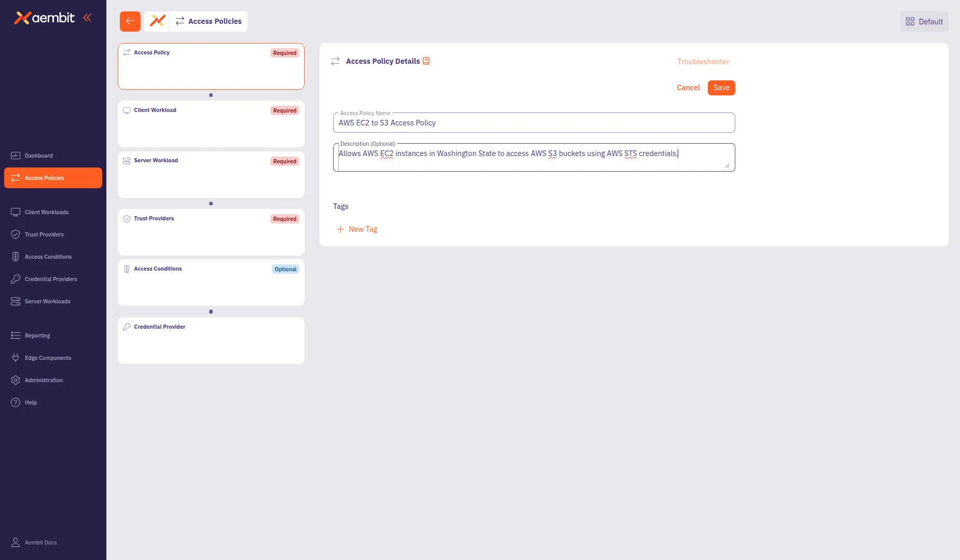This screenshot has height=560, width=960.
Task: Select the Reporting section icon
Action: pyautogui.click(x=15, y=335)
